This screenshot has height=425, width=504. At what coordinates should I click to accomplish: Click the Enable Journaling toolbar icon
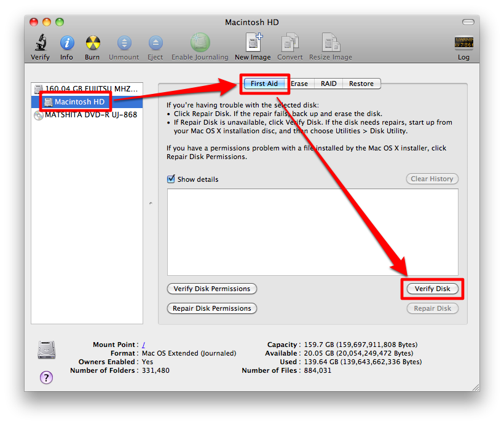tap(200, 43)
